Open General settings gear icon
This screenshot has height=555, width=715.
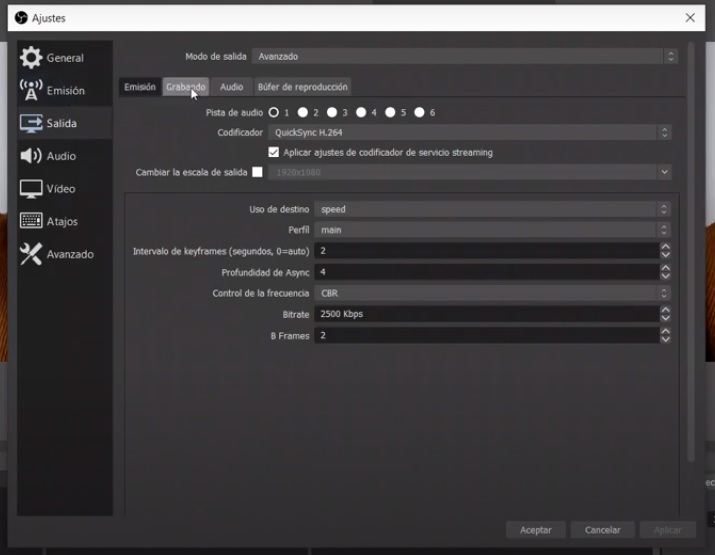[31, 58]
